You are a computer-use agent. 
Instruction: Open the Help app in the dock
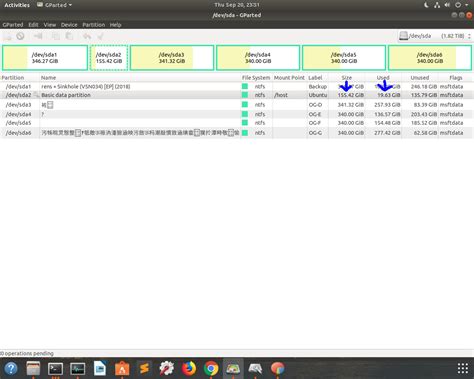[x=11, y=368]
